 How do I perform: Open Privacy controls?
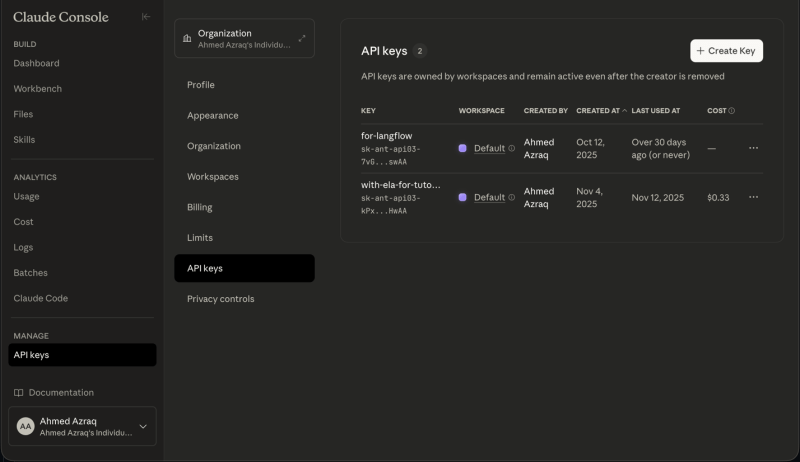(220, 299)
